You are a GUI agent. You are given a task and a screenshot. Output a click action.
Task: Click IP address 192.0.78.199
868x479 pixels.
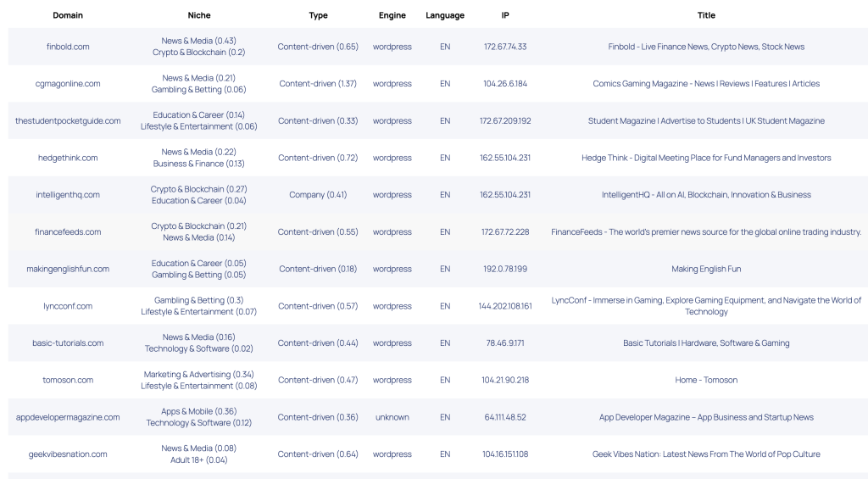click(x=505, y=269)
